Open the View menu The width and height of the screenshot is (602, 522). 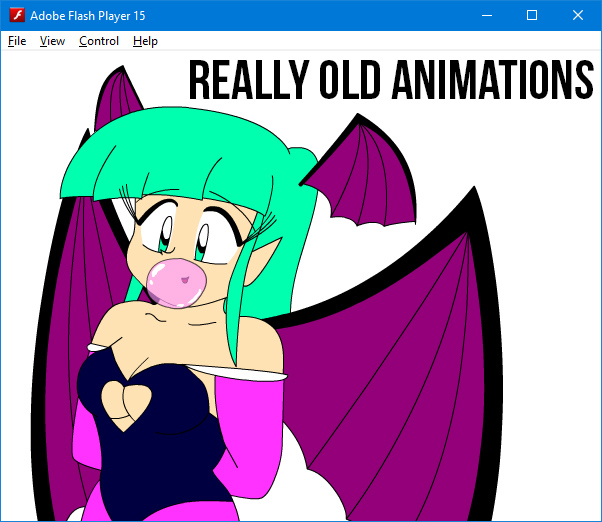(52, 41)
